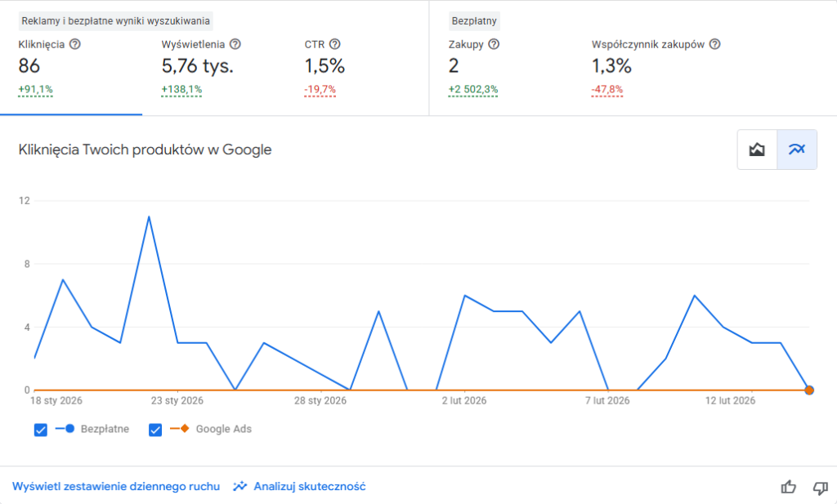The width and height of the screenshot is (837, 504).
Task: Switch to the area chart view
Action: point(757,149)
